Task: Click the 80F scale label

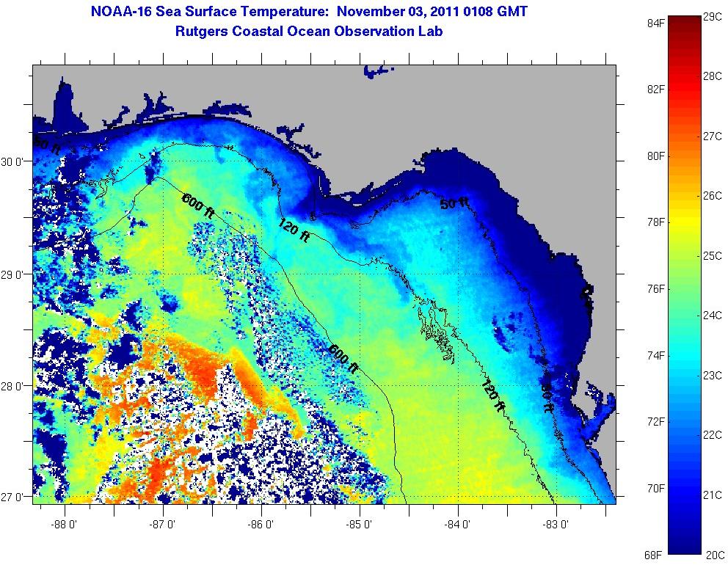Action: [655, 156]
